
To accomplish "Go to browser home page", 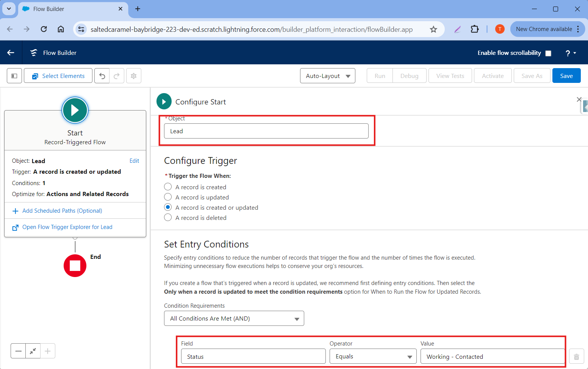I will tap(61, 29).
